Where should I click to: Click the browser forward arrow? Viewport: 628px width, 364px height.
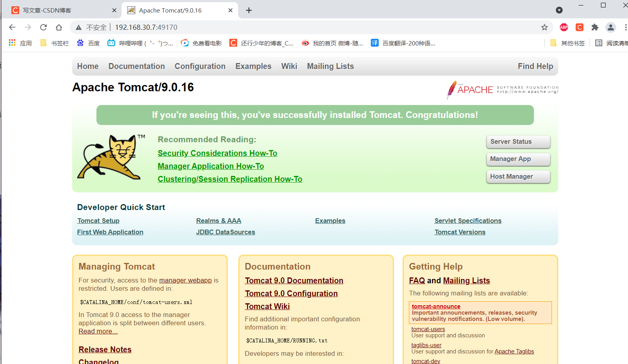(28, 27)
